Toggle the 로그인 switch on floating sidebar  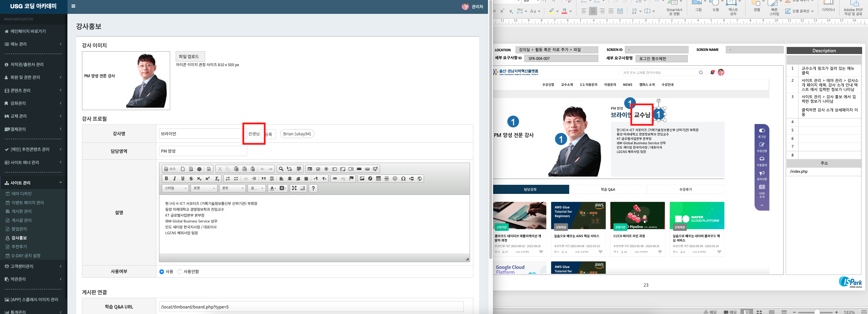762,131
